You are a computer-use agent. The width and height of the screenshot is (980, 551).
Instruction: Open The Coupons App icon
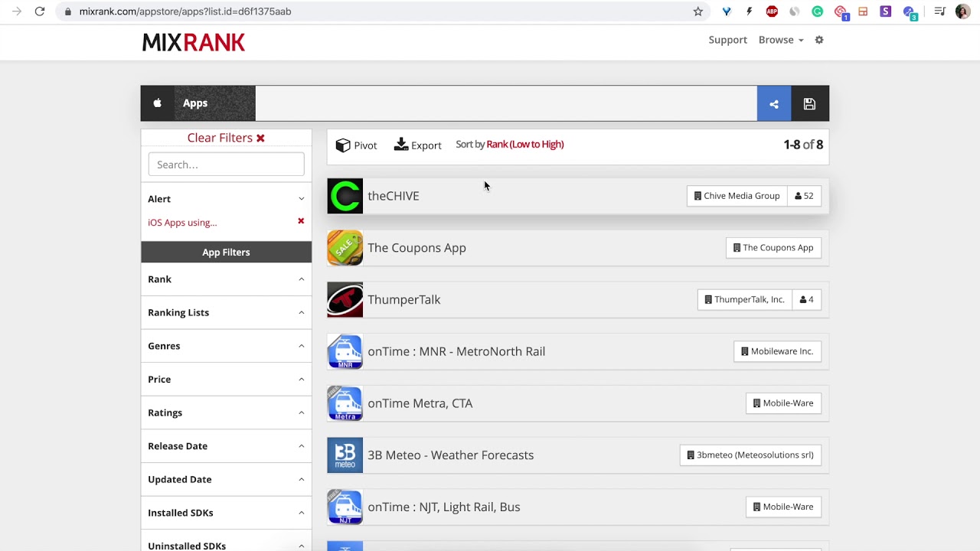[345, 248]
